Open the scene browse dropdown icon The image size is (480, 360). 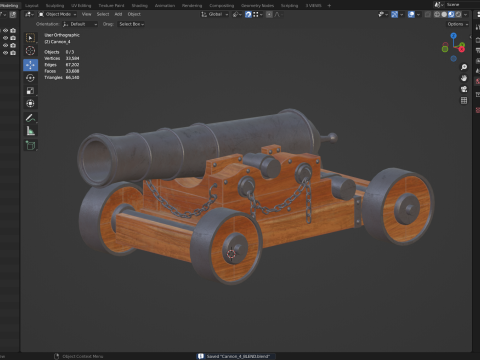click(x=438, y=5)
